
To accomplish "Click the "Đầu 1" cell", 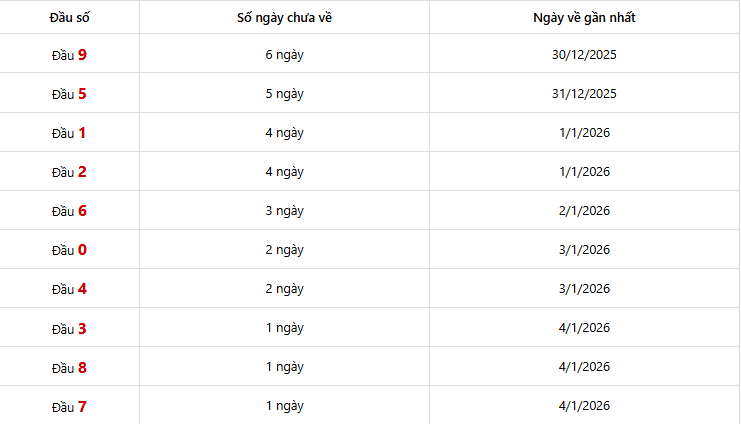I will [69, 133].
